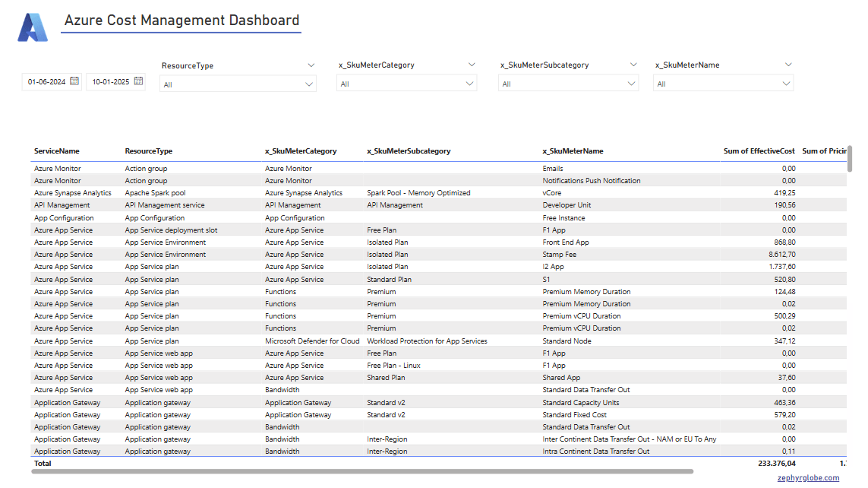
Task: Click the App Configuration service name cell
Action: 64,217
